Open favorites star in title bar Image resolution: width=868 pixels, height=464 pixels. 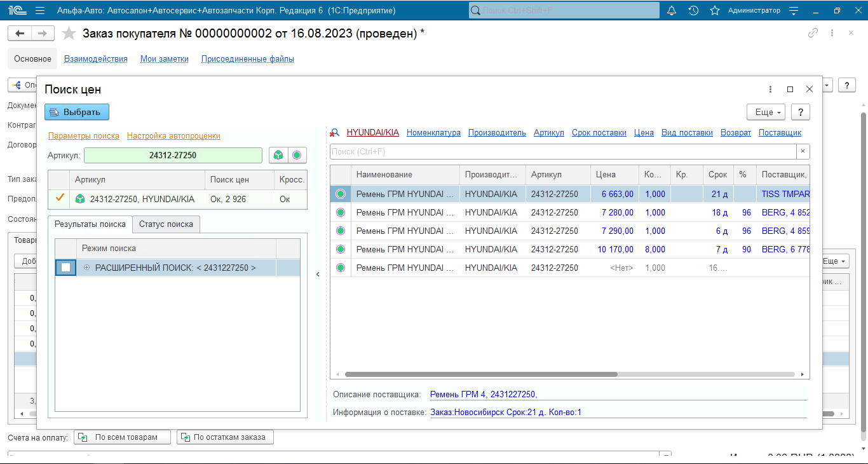[x=715, y=11]
